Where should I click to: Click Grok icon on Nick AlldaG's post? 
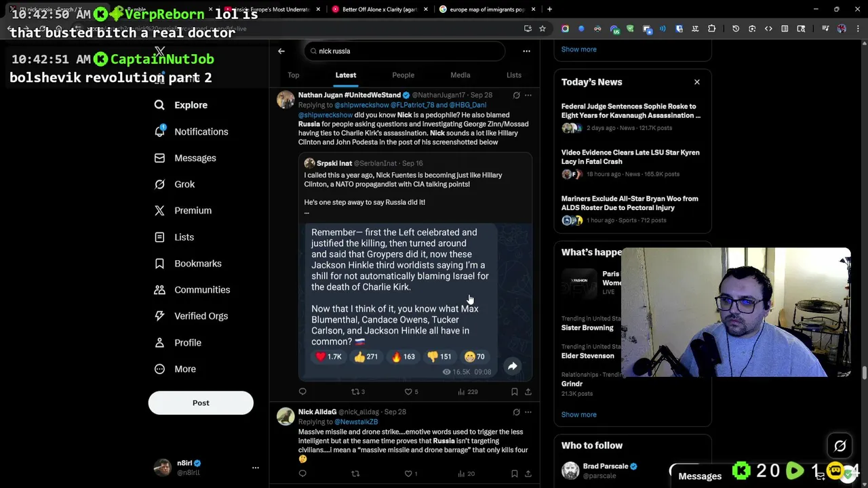point(516,411)
